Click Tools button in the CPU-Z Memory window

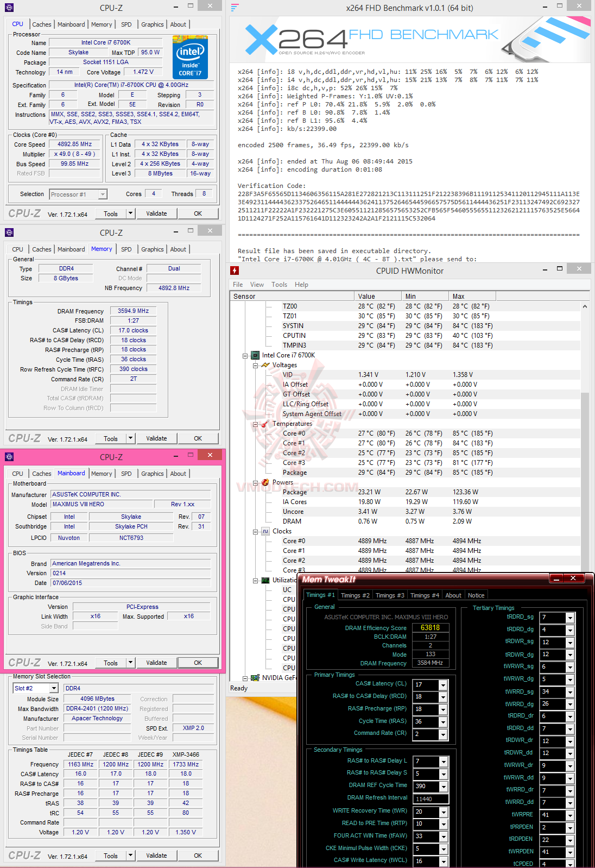pyautogui.click(x=111, y=438)
